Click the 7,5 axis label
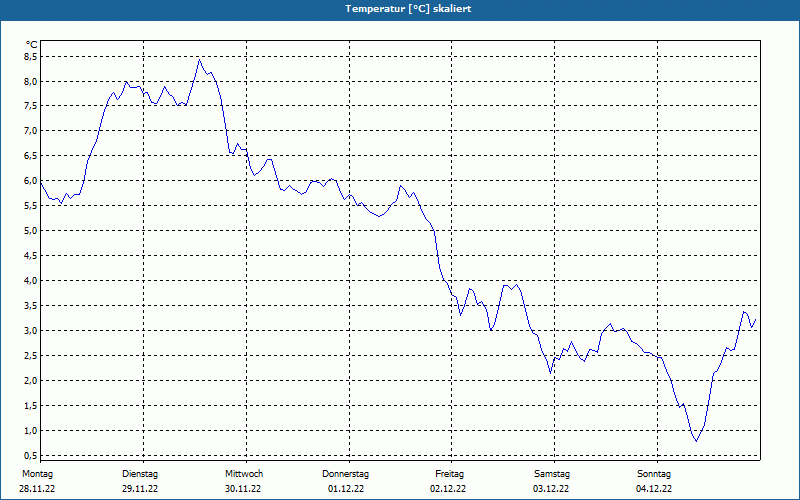 pos(31,106)
